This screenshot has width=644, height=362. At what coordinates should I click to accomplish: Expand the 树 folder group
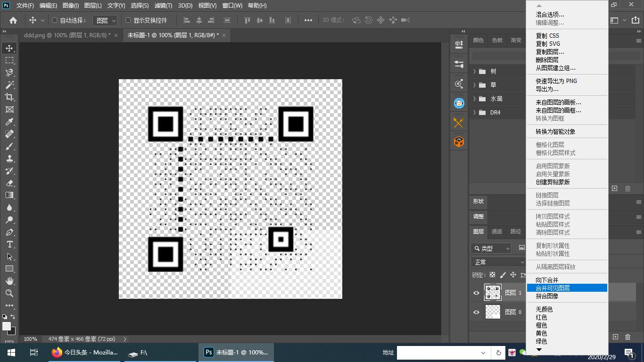[474, 72]
